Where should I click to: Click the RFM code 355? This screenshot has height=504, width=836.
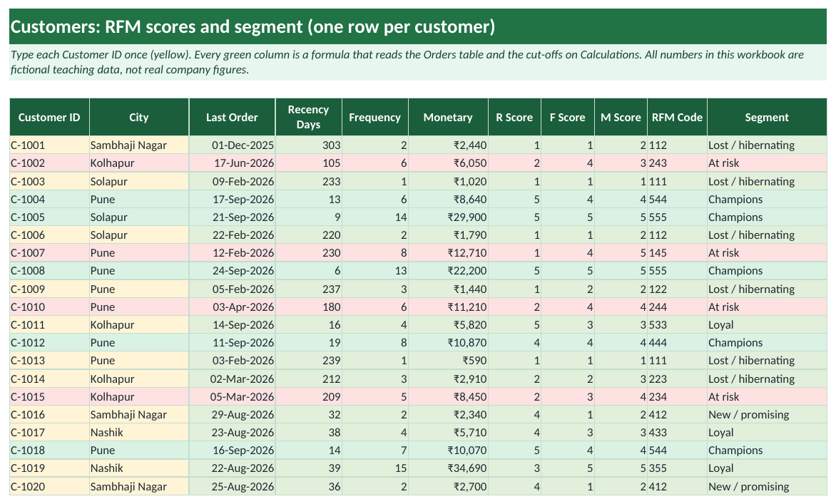point(677,468)
